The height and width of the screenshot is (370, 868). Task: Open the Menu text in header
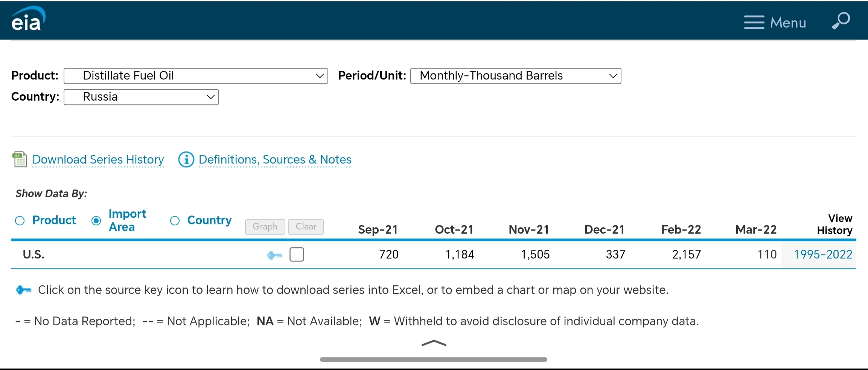click(788, 23)
